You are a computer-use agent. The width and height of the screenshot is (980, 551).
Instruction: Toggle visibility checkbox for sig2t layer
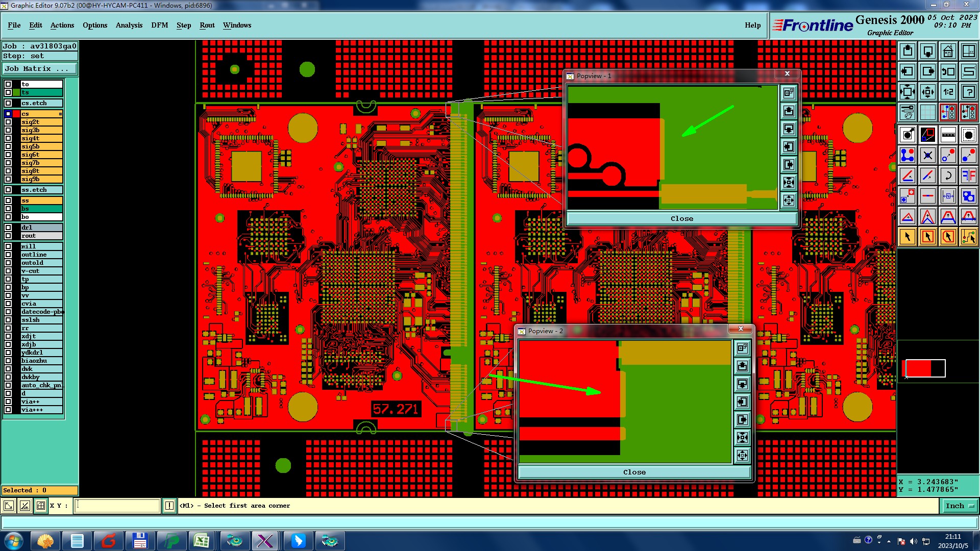8,122
